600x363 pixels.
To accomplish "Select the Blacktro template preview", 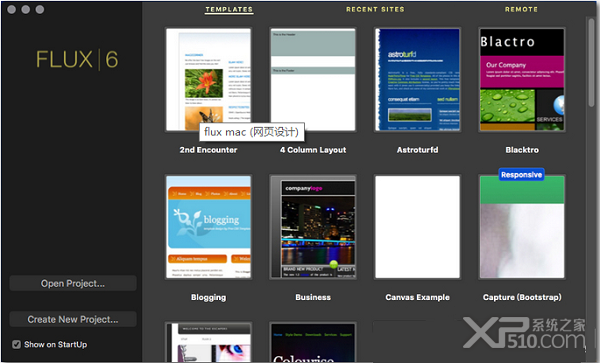I will tap(522, 80).
